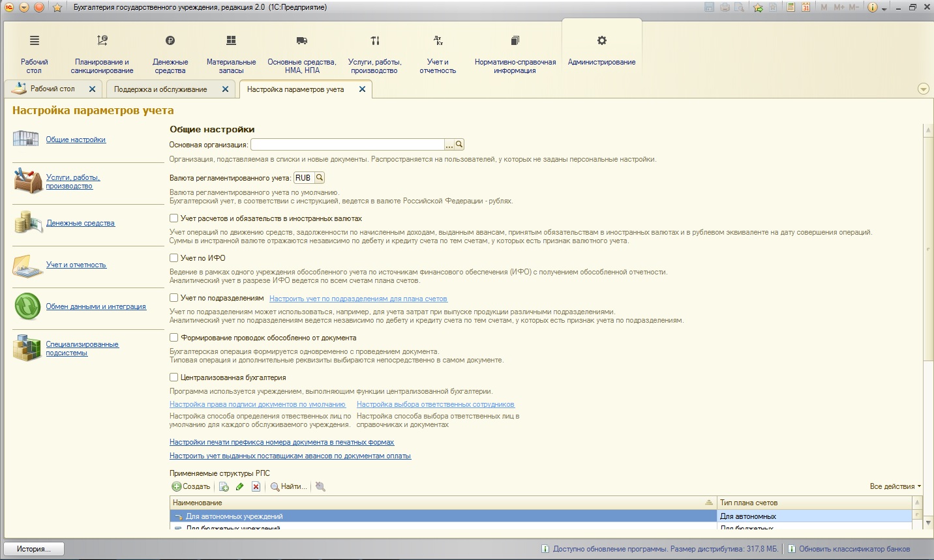Image resolution: width=934 pixels, height=560 pixels.
Task: Open Денежные средства section in top panel
Action: click(170, 54)
